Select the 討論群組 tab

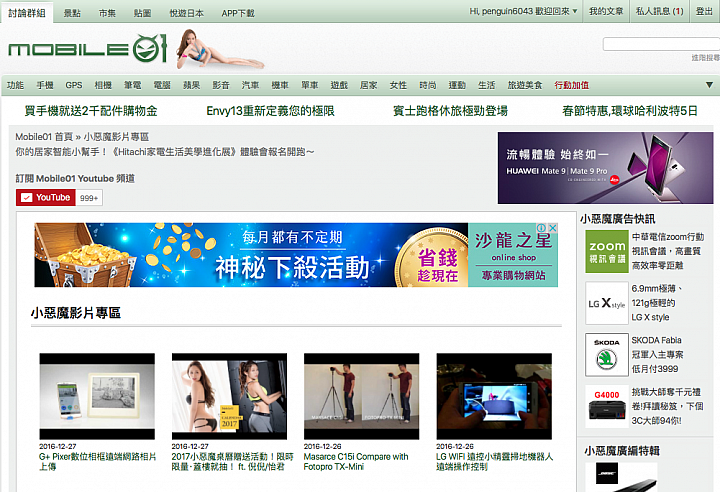pos(27,13)
